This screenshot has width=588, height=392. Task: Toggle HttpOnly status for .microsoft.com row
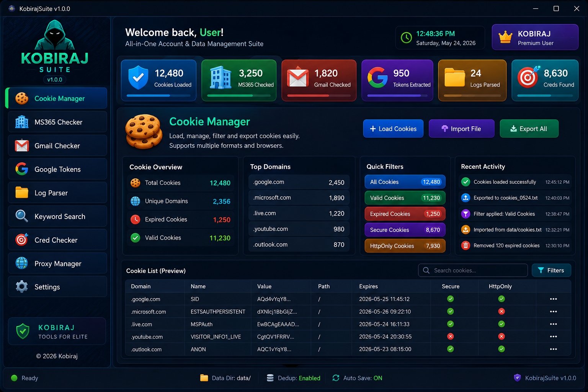point(501,312)
